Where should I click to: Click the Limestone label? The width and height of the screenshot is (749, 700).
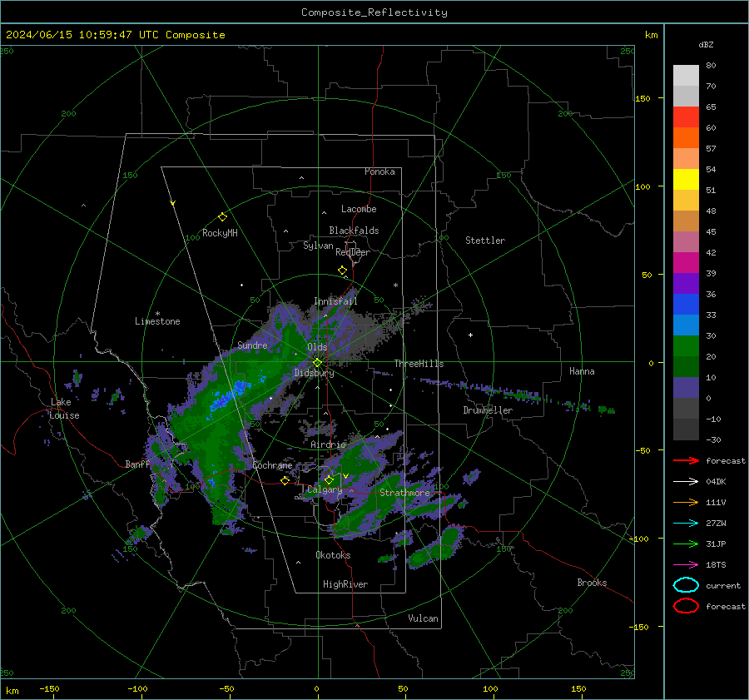pos(157,321)
